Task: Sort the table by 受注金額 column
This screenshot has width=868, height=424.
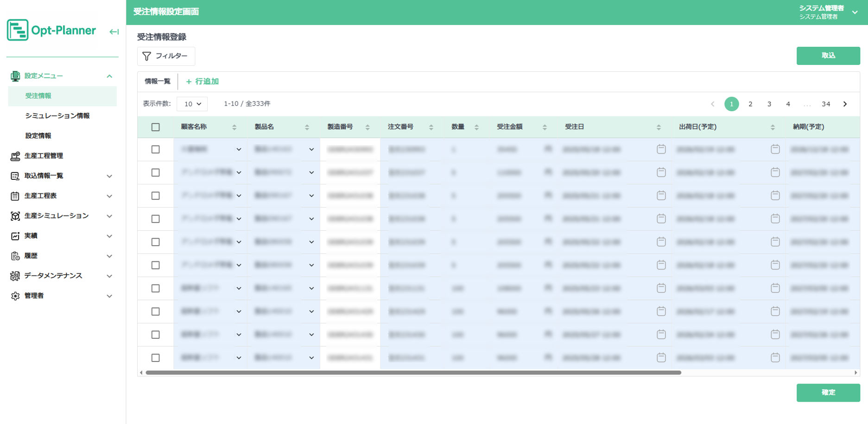Action: click(x=545, y=127)
